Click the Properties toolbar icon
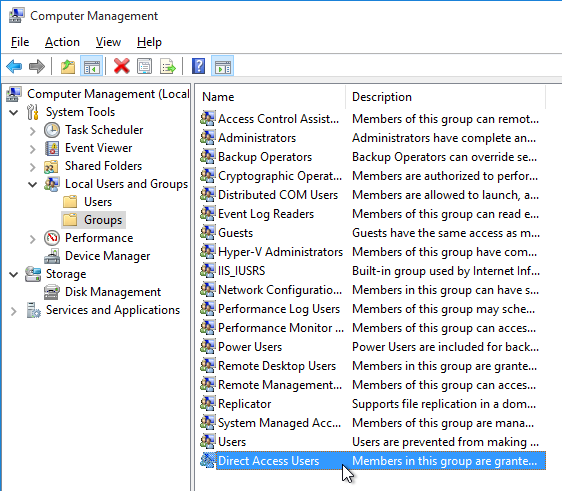 pos(145,66)
